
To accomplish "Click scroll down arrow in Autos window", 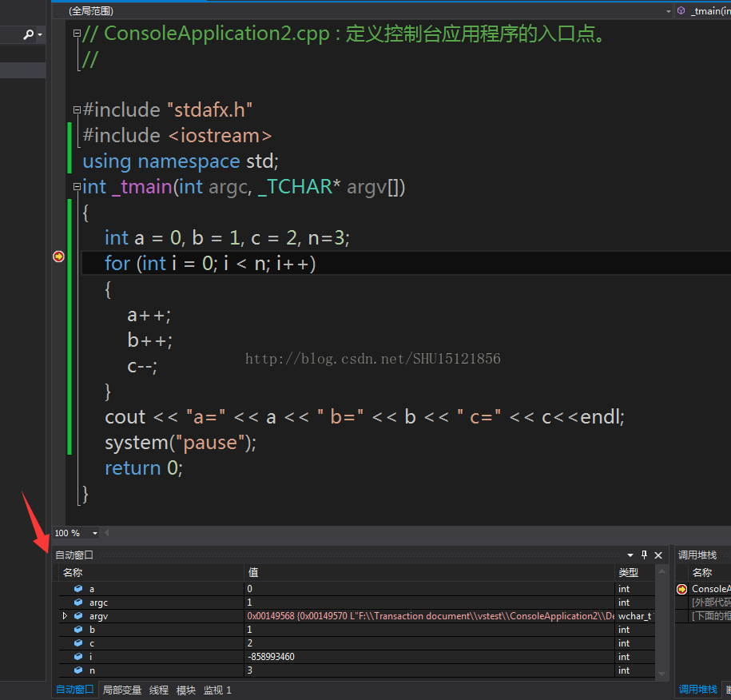I will [662, 674].
